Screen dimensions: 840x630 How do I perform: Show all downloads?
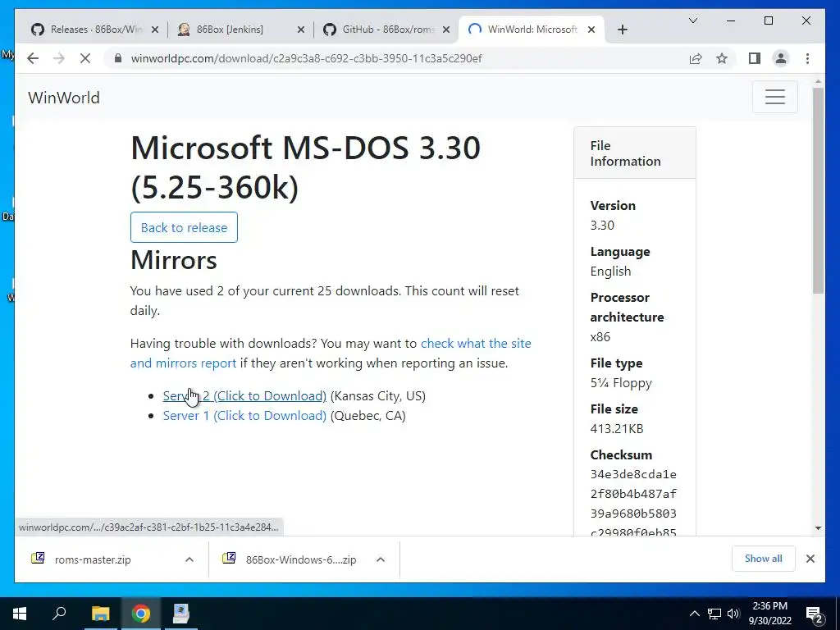tap(764, 559)
